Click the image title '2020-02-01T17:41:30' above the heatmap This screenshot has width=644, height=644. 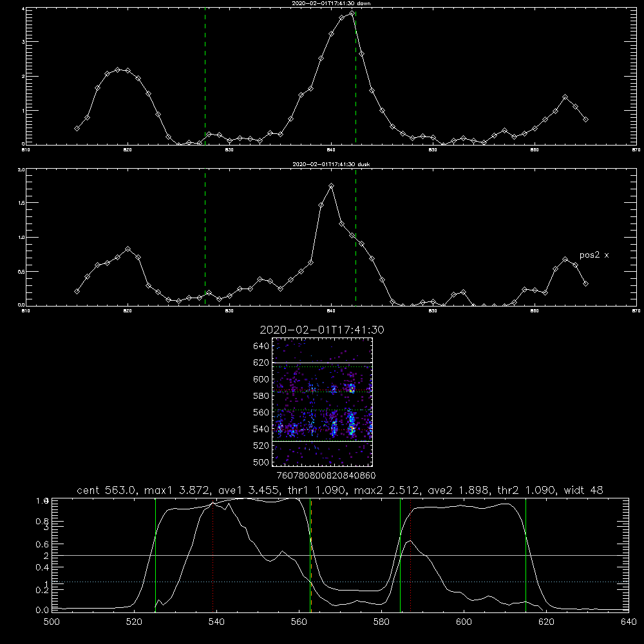pyautogui.click(x=322, y=330)
